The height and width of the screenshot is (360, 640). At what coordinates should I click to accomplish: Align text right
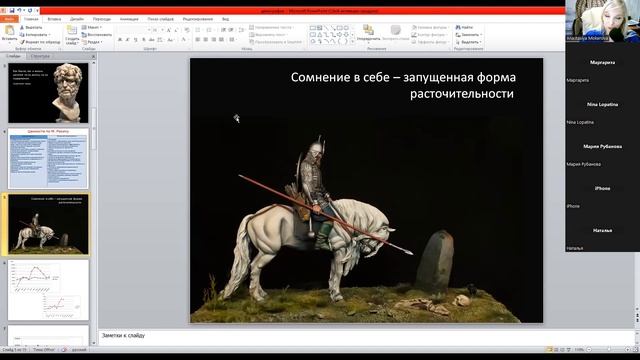pos(213,40)
